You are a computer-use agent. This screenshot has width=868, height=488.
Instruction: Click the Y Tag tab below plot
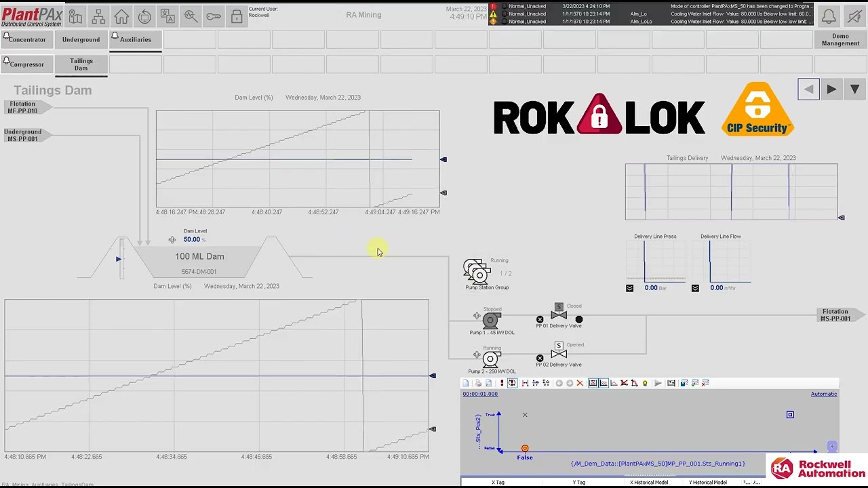[578, 482]
